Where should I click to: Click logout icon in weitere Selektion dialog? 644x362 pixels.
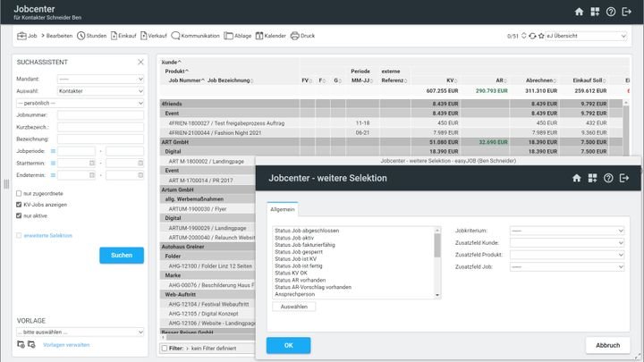pyautogui.click(x=624, y=178)
